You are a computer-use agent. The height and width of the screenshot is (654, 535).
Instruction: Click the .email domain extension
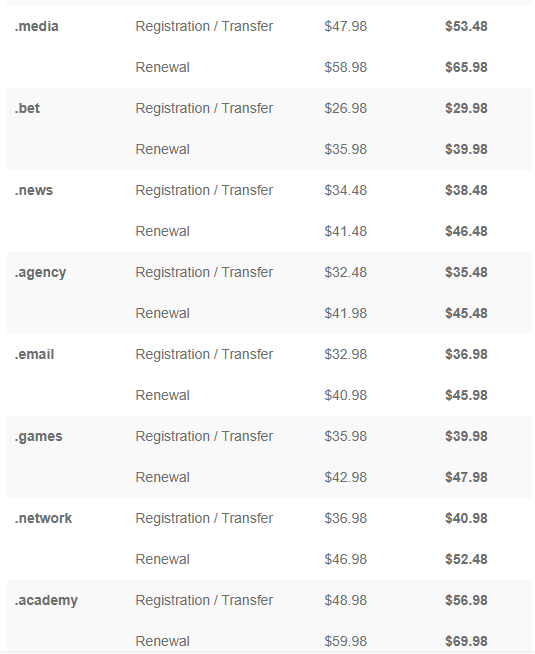[x=35, y=355]
